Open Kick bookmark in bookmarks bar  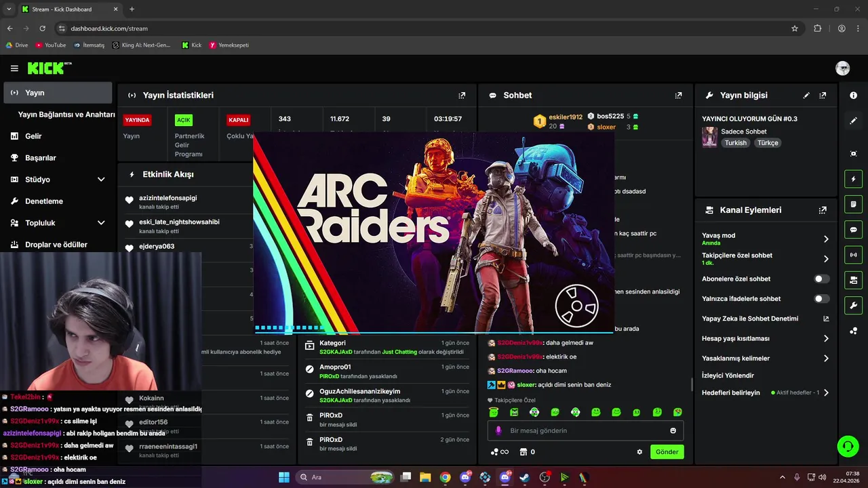(x=191, y=45)
